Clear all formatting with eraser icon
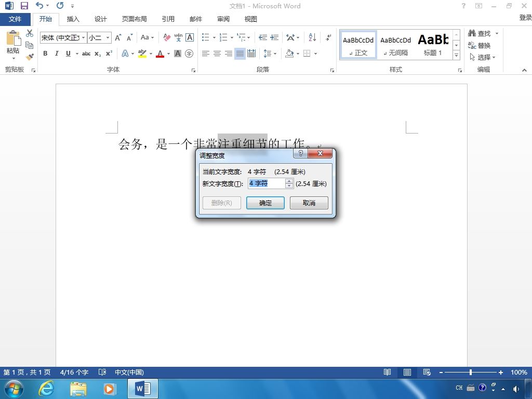Viewport: 532px width, 399px height. (167, 37)
